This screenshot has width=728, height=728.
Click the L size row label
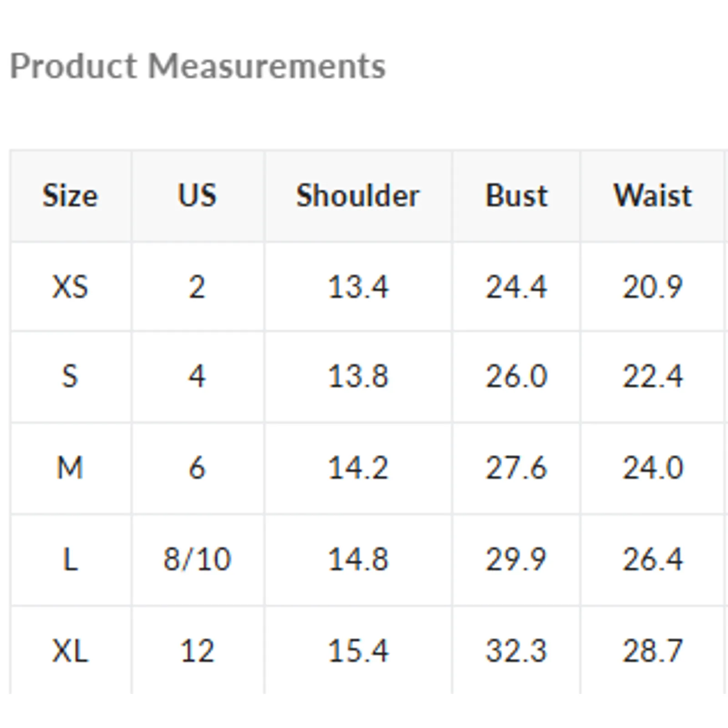coord(70,559)
